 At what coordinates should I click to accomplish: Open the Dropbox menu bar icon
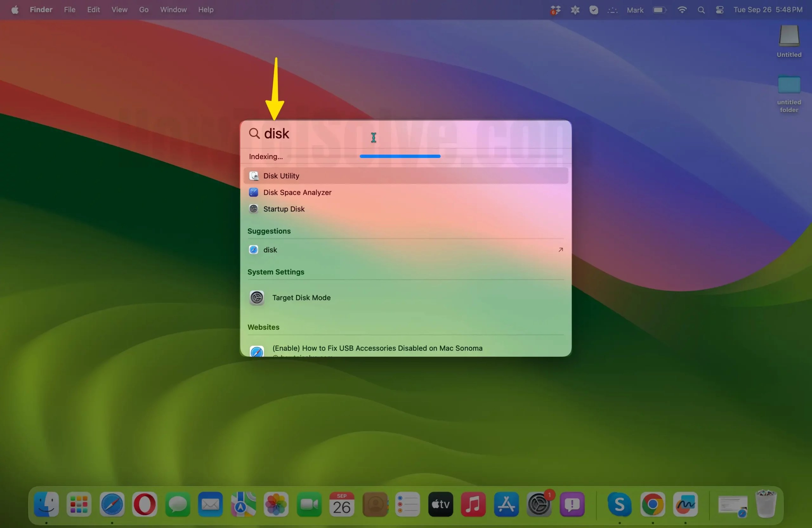click(x=555, y=10)
